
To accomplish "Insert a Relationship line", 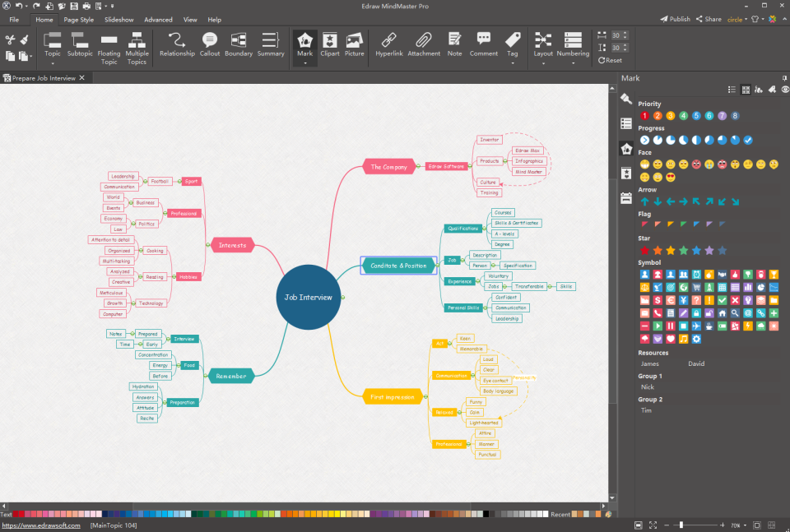I will coord(177,44).
